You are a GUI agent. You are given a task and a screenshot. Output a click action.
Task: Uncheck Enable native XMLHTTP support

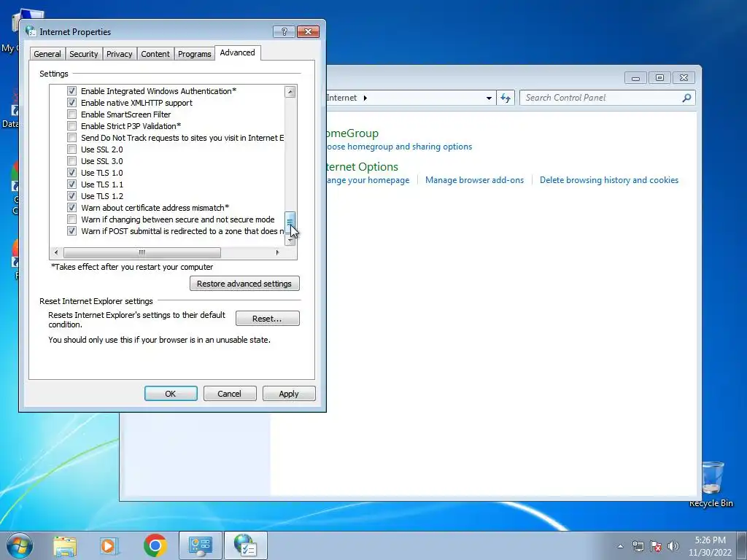point(71,103)
